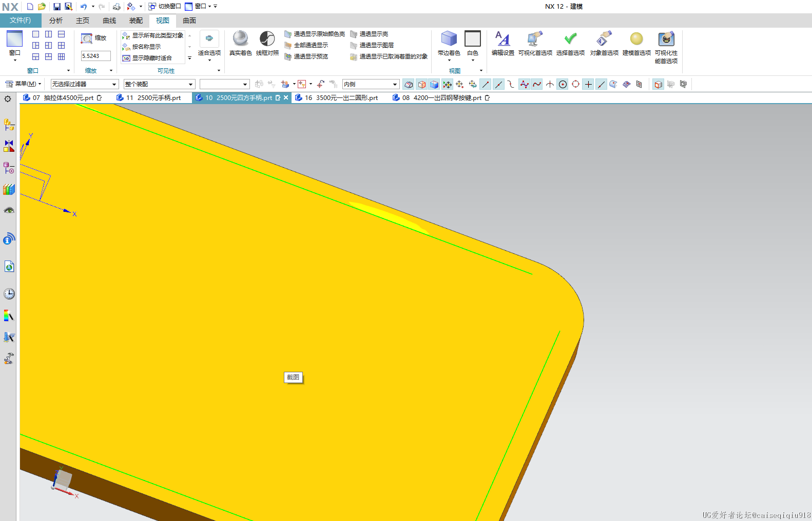812x521 pixels.
Task: Click 按名称显示
Action: click(142, 47)
